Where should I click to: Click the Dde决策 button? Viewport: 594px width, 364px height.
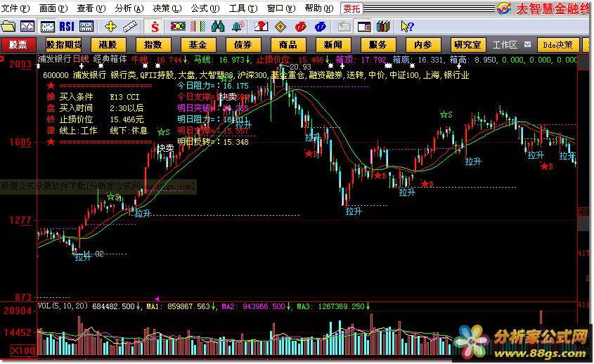(x=557, y=45)
